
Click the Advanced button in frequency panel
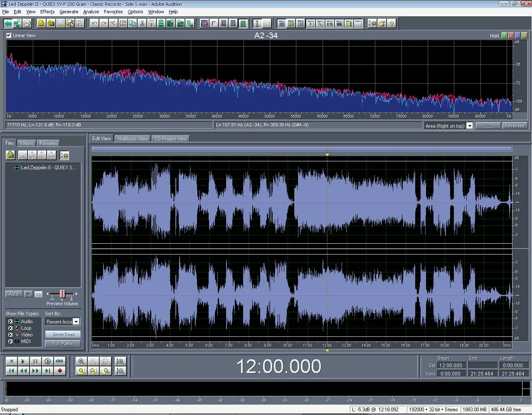(514, 126)
